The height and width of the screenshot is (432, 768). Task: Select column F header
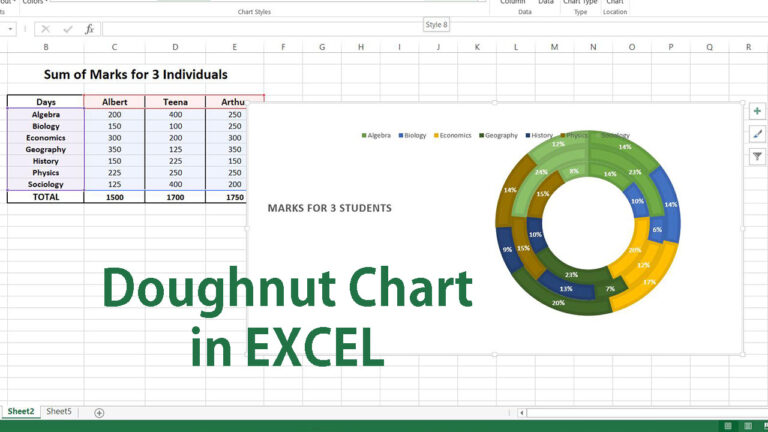[x=283, y=47]
